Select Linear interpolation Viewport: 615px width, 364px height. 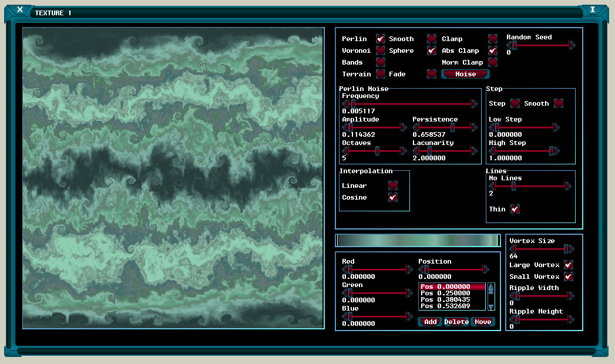(x=392, y=186)
